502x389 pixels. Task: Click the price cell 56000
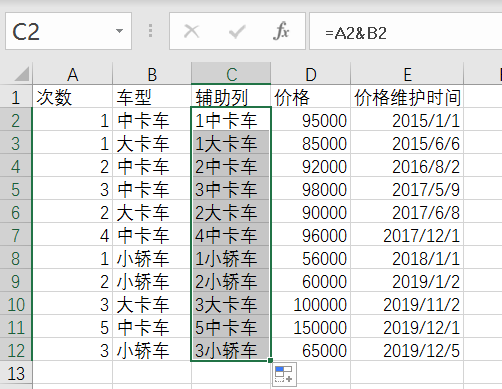(310, 257)
